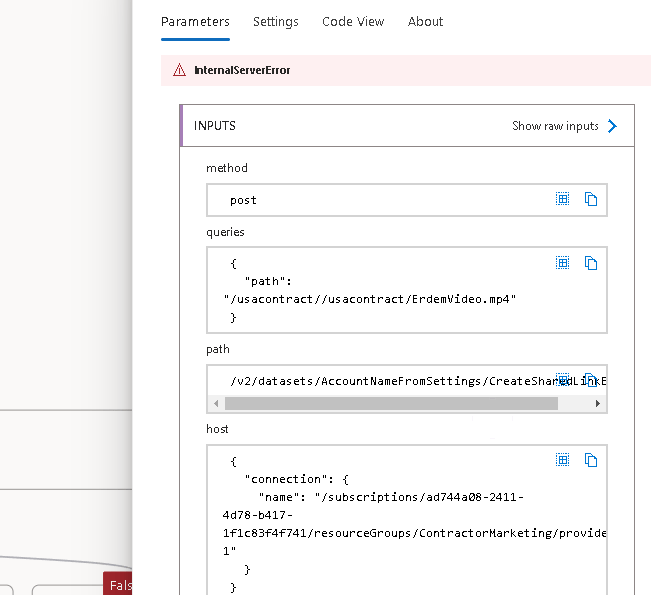This screenshot has height=595, width=653.
Task: Click the path field horizontal scrollbar thumb
Action: (x=391, y=403)
